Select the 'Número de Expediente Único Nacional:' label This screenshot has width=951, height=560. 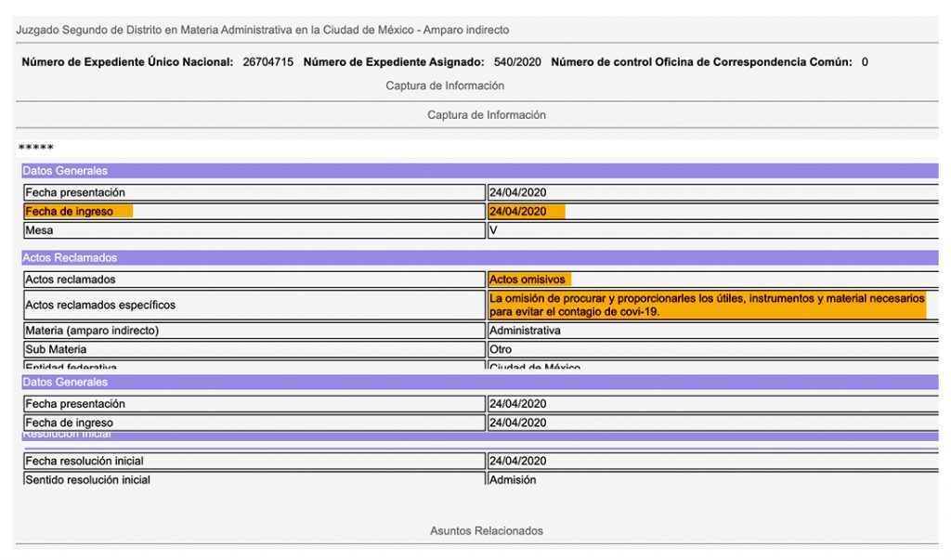[127, 62]
